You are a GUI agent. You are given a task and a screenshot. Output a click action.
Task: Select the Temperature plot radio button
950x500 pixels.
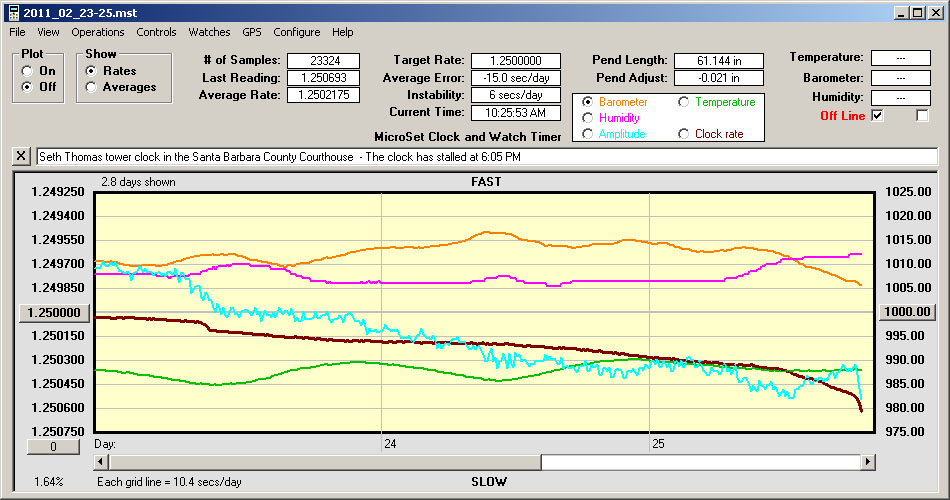[683, 102]
